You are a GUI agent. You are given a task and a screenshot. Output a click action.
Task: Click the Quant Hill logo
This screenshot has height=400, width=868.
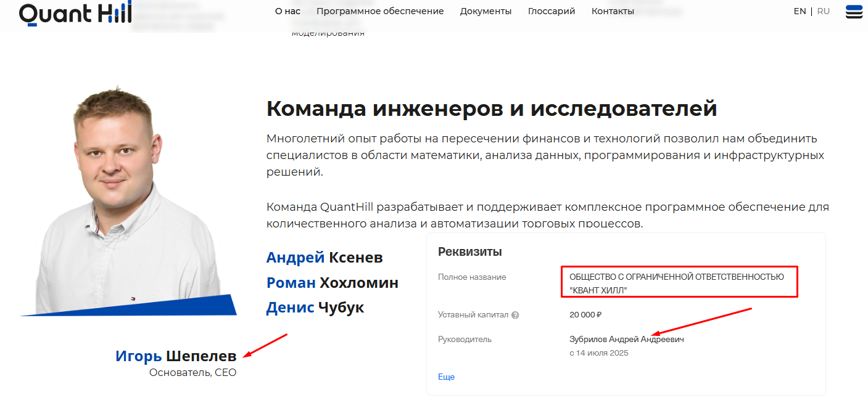[75, 14]
